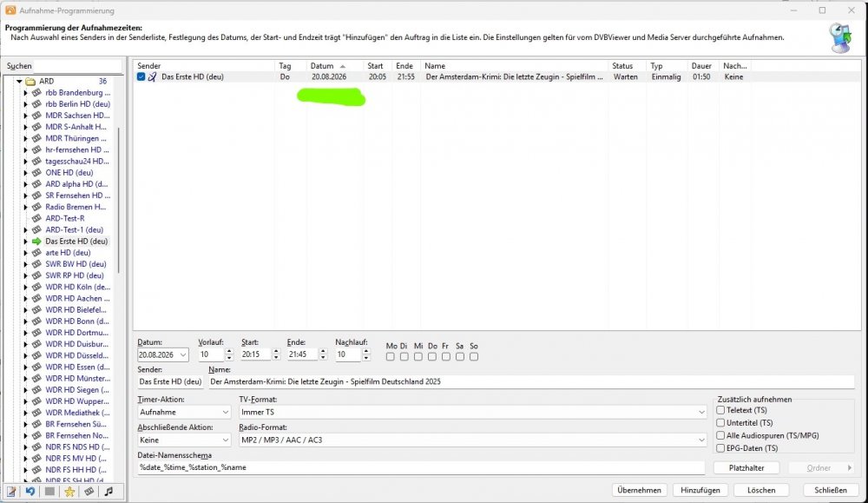Screen dimensions: 868x503
Task: Sort timer list by Name column header
Action: pos(514,66)
